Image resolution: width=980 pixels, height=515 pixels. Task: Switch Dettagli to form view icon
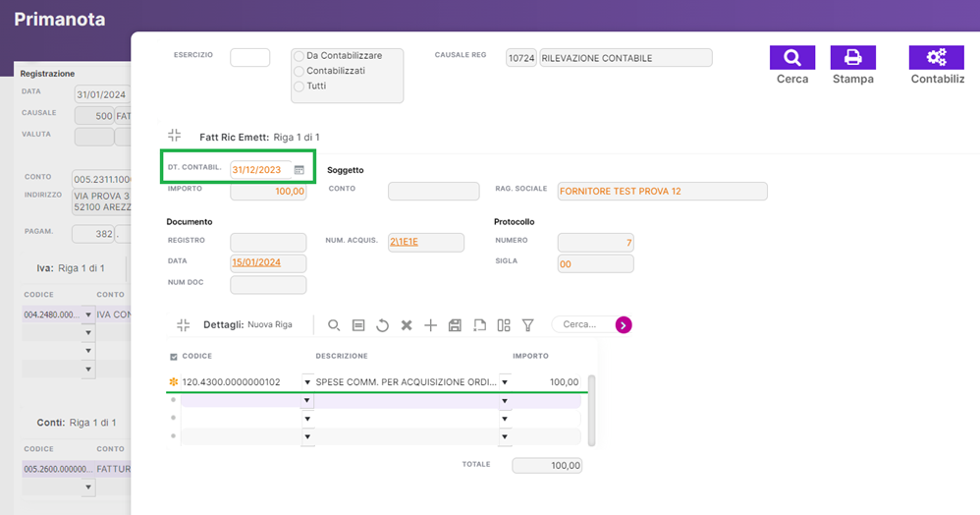[x=358, y=325]
